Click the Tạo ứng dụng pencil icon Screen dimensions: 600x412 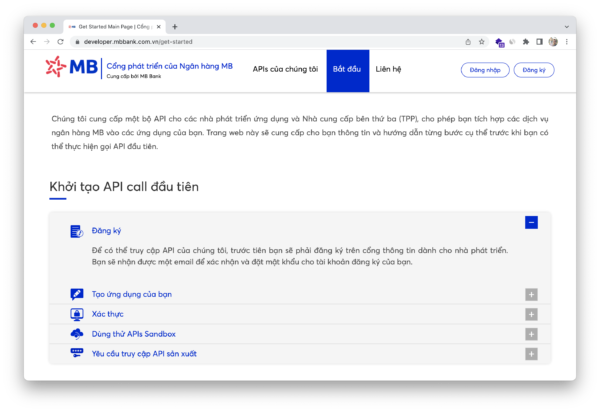(76, 294)
